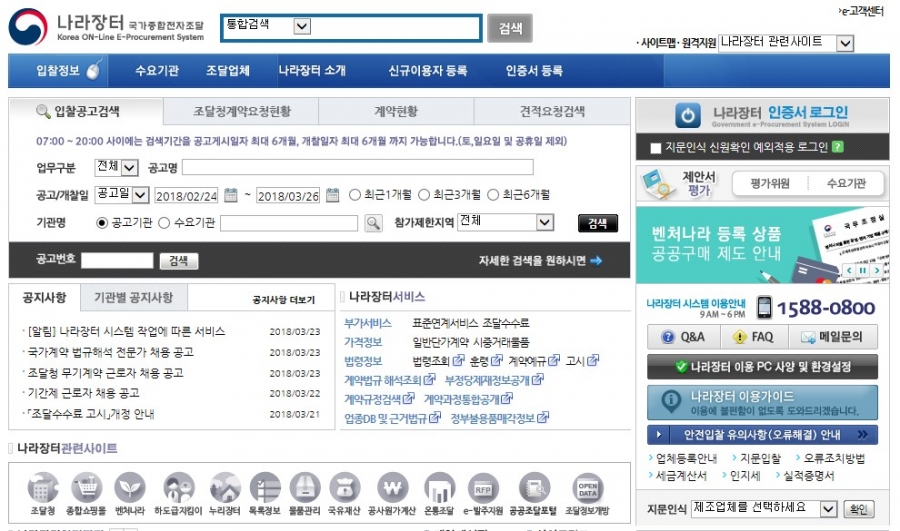Open the 하도급지킴이 icon
This screenshot has height=531, width=900.
point(179,488)
